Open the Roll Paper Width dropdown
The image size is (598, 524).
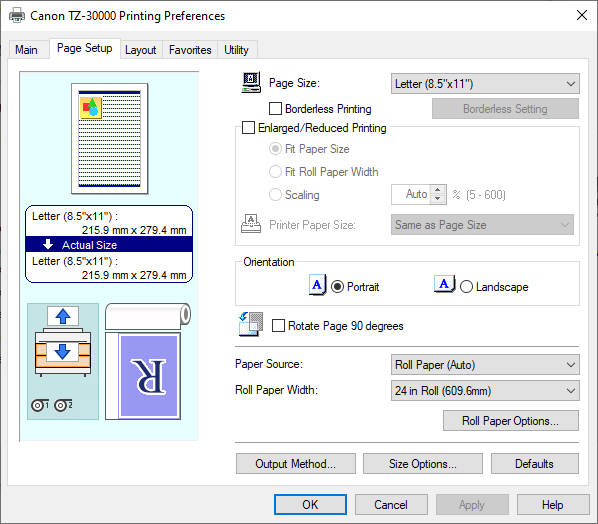[x=485, y=391]
